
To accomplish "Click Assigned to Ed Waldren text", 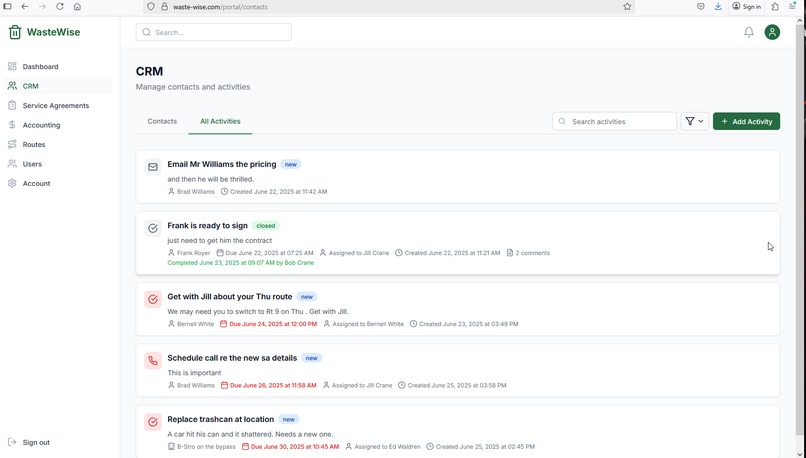I will [387, 447].
